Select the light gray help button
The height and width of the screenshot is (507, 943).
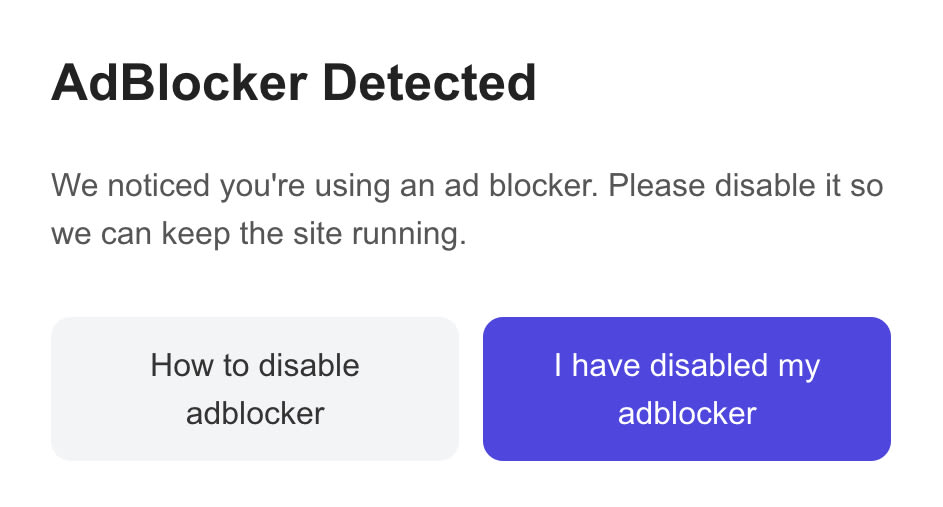coord(255,389)
